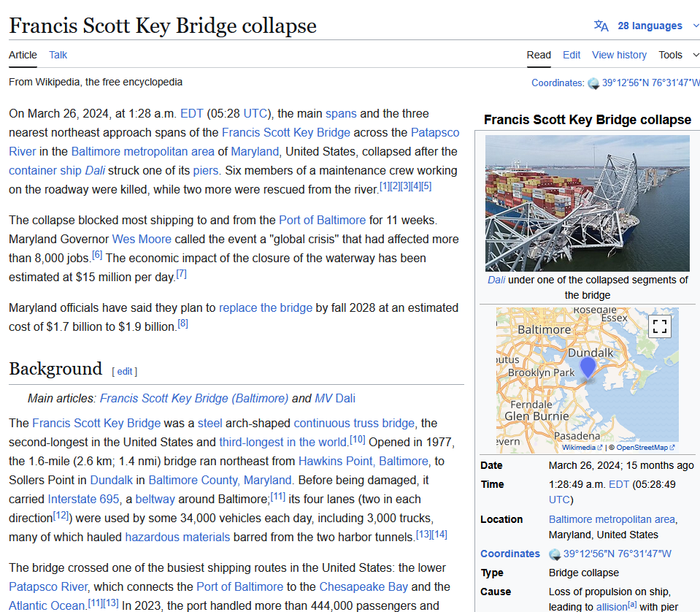Click the blue map location pin marker
The height and width of the screenshot is (612, 700).
click(x=588, y=368)
